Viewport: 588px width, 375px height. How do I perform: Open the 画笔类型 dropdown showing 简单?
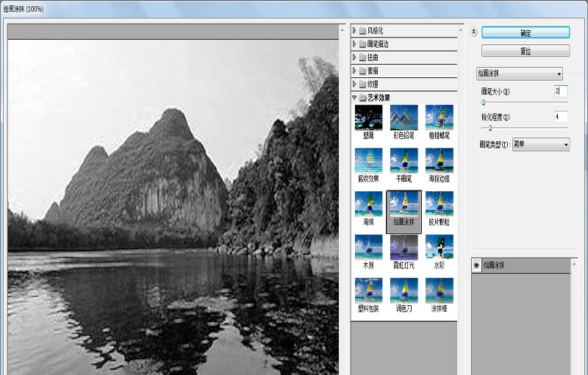pos(541,144)
